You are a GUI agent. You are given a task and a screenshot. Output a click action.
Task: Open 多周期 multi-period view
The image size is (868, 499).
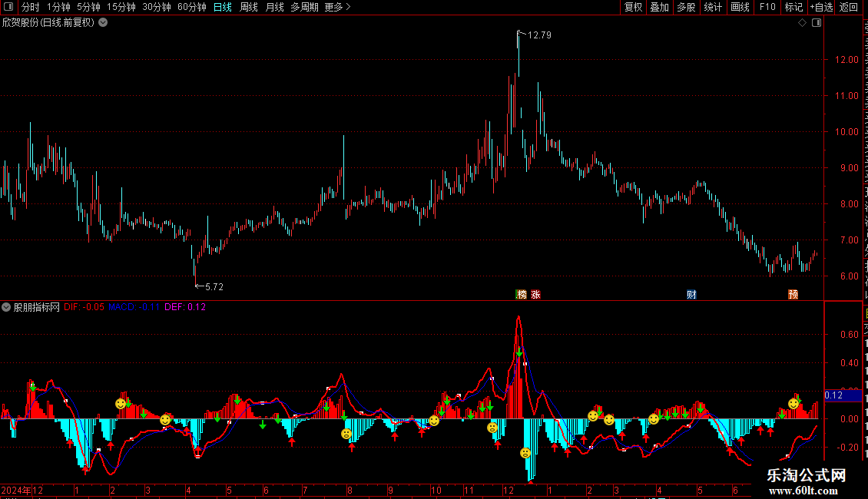[304, 7]
